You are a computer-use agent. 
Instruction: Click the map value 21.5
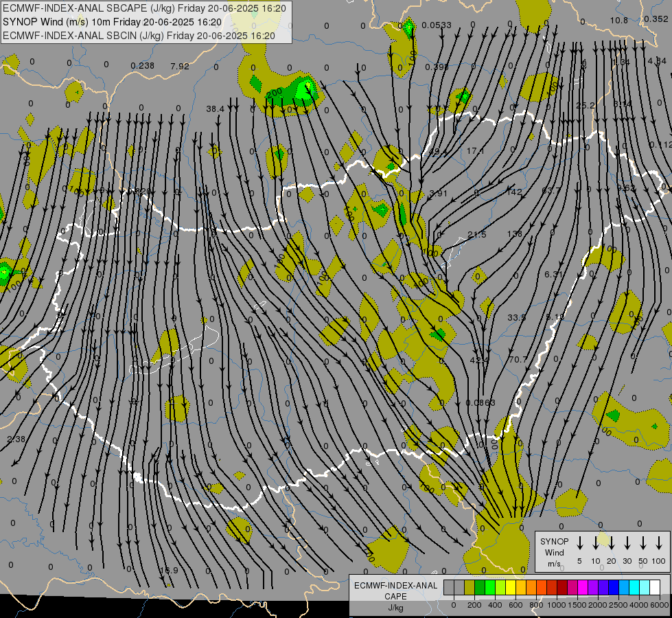click(x=477, y=235)
